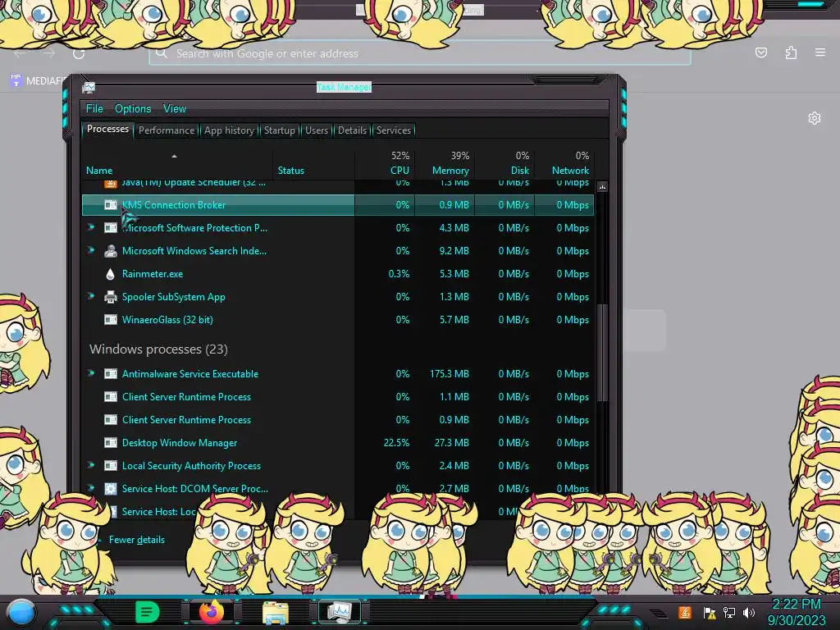Expand the Microsoft Software Protection process
Image resolution: width=840 pixels, height=630 pixels.
[x=92, y=227]
